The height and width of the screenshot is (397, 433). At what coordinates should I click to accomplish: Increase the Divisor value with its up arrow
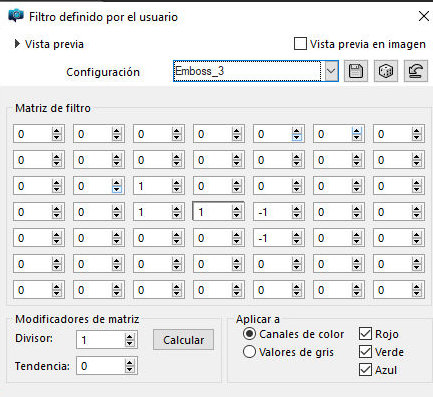tap(130, 337)
